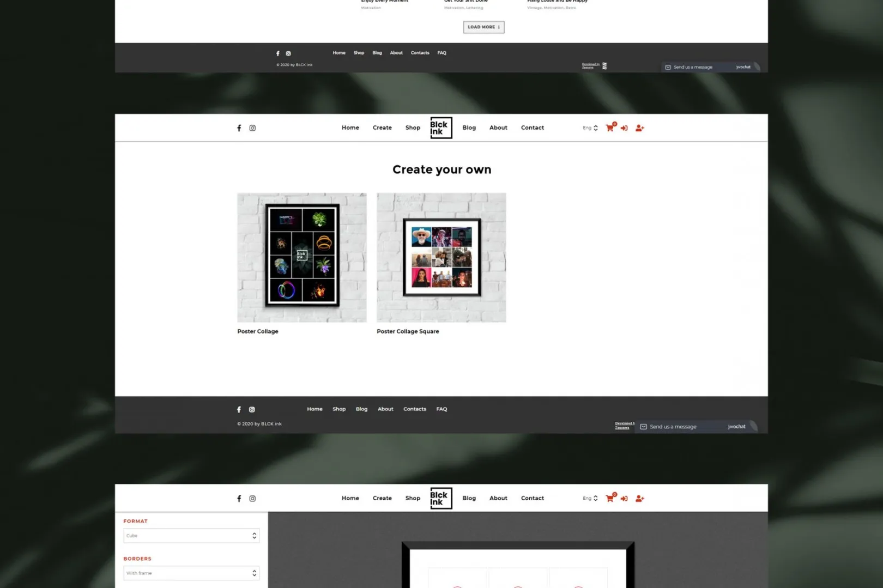Click Blog link in middle page footer
The height and width of the screenshot is (588, 883).
361,409
